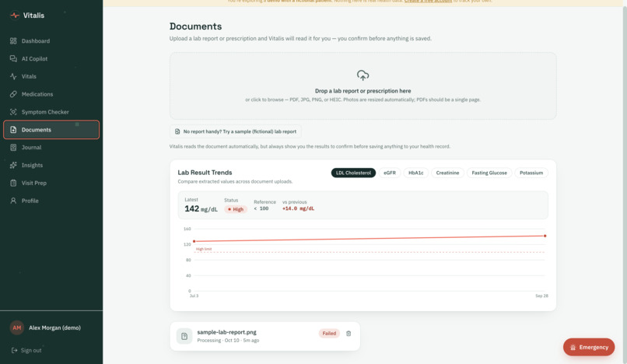627x364 pixels.
Task: Open the Journal page
Action: [x=51, y=147]
